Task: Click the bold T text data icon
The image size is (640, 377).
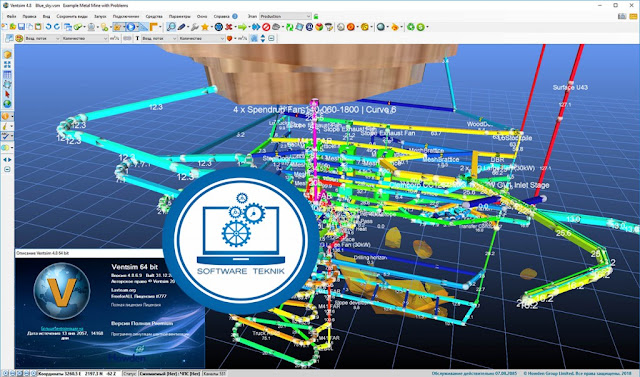Action: (x=137, y=38)
